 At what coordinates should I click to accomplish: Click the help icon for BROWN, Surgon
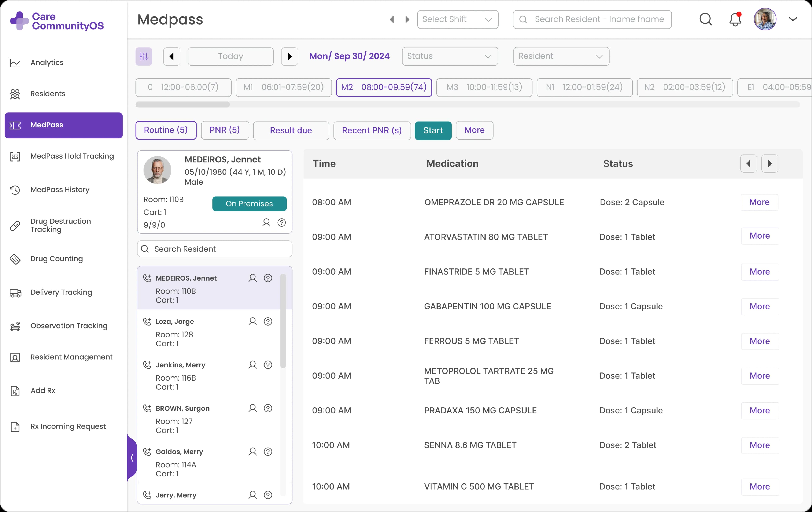click(268, 408)
